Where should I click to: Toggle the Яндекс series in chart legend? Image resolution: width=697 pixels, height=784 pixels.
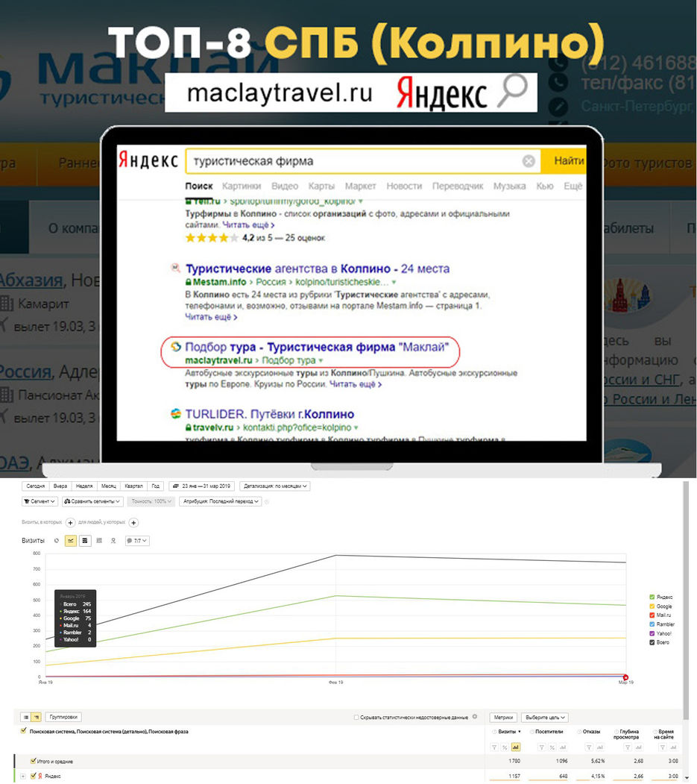[652, 597]
